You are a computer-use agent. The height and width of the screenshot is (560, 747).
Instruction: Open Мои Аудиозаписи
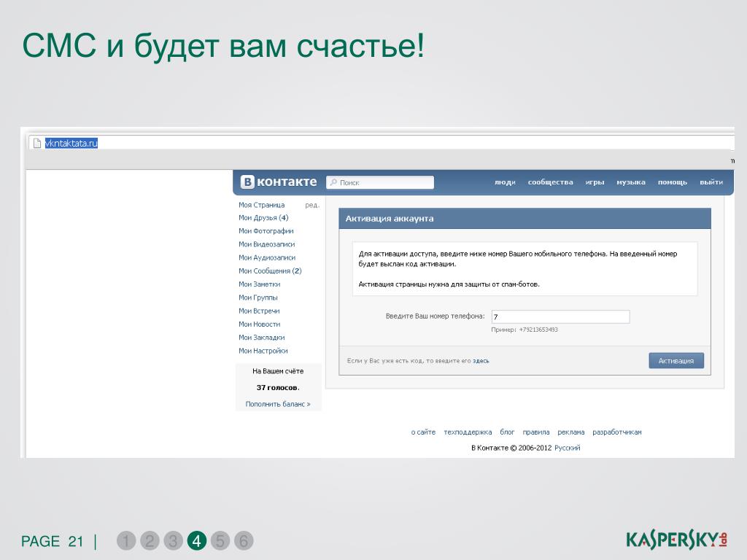(267, 257)
